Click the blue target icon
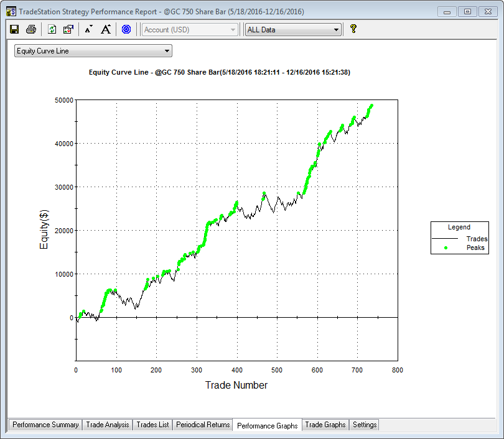 pos(126,29)
